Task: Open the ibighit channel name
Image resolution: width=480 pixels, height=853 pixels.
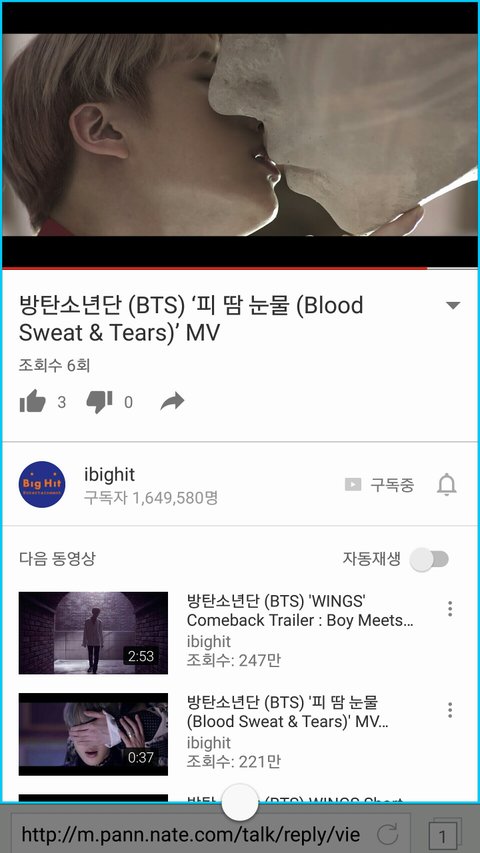Action: 109,474
